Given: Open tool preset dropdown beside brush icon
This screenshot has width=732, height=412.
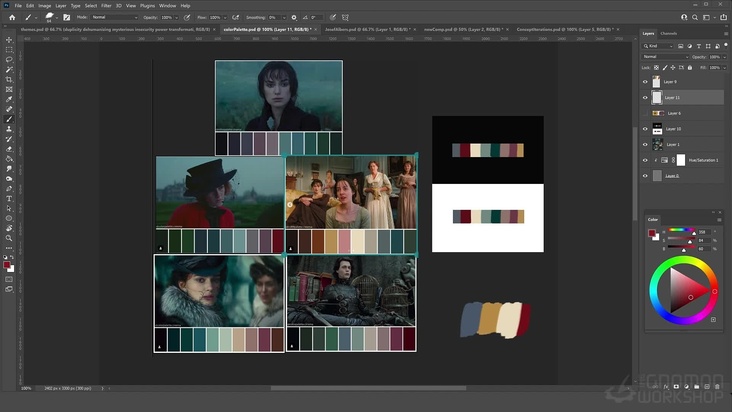Looking at the screenshot, I should [36, 18].
